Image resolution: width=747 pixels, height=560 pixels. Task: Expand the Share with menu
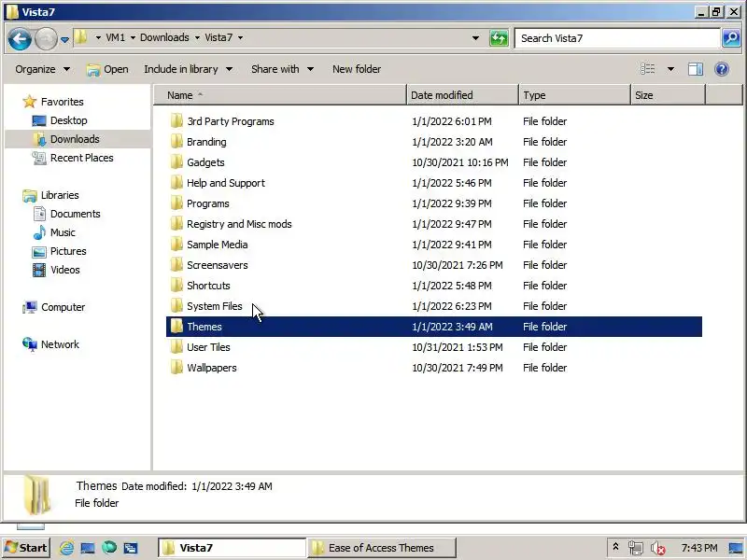pos(282,69)
